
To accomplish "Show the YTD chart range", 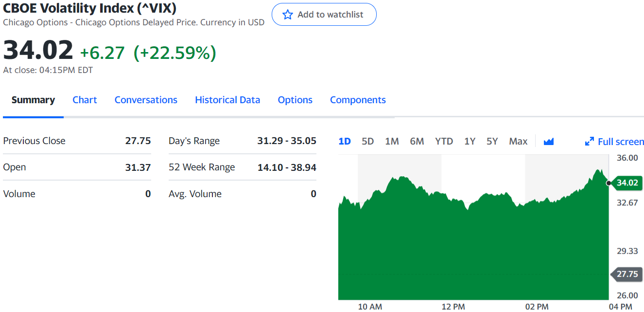I will 444,141.
